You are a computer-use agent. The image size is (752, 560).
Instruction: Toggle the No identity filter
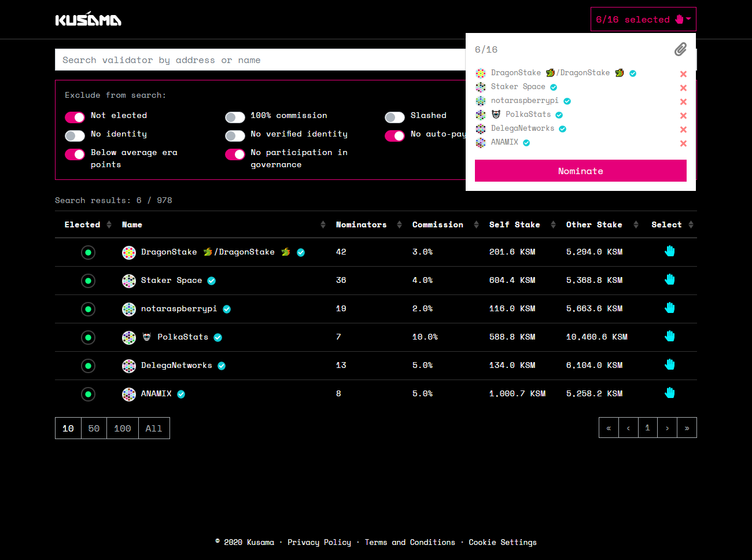[x=75, y=136]
